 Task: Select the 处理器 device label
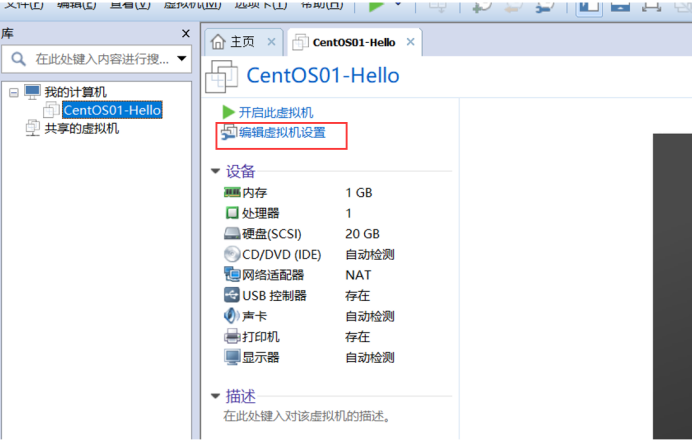click(x=261, y=213)
